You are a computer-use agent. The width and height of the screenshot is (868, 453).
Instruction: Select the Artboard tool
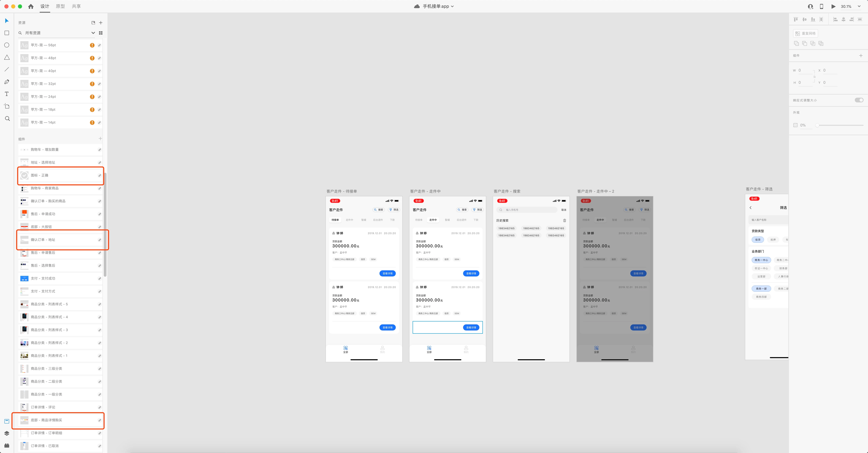(x=7, y=106)
